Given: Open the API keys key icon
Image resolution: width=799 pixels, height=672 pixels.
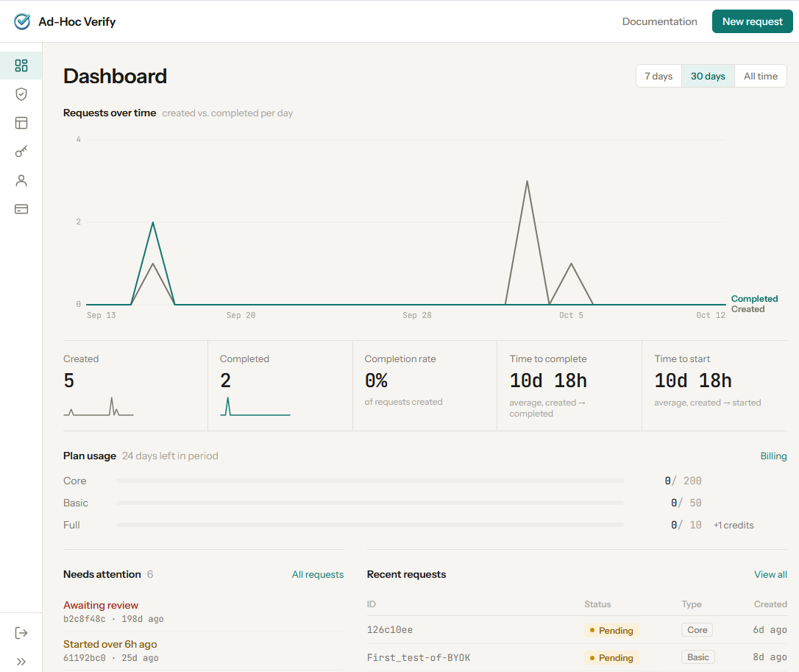Looking at the screenshot, I should coord(21,152).
